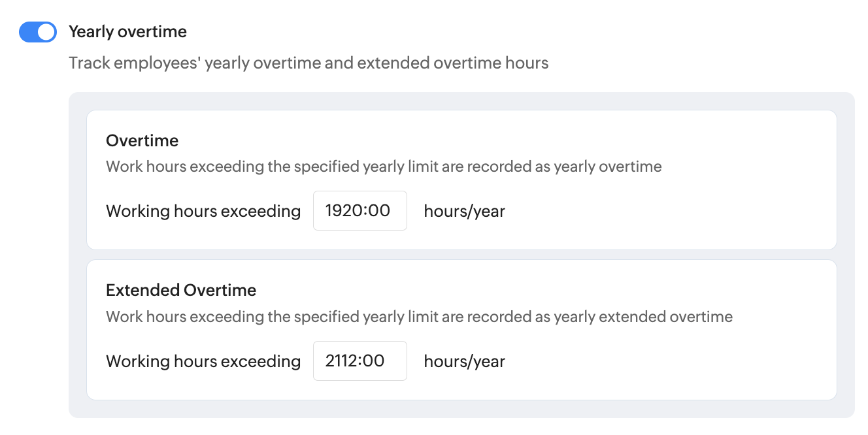Screen dimensions: 868x435
Task: Toggle the Yearly overtime switch off
Action: click(38, 31)
